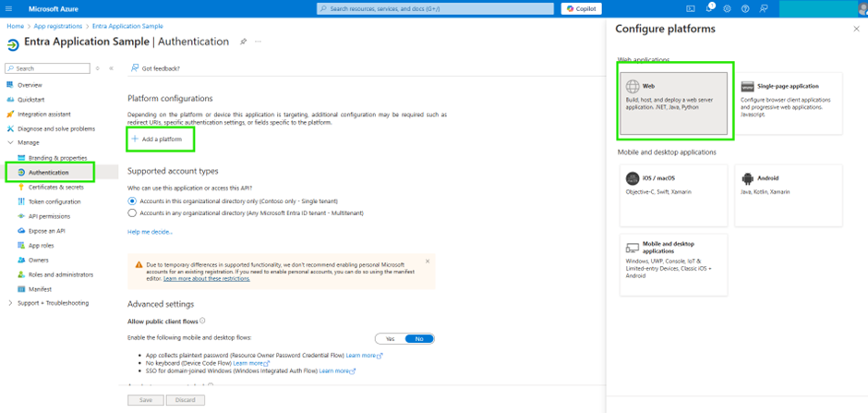Open Certificates & secrets
Image resolution: width=868 pixels, height=413 pixels.
coord(56,188)
